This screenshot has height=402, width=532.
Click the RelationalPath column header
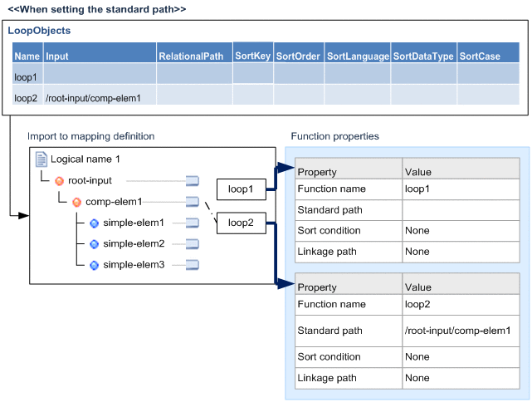pyautogui.click(x=192, y=56)
